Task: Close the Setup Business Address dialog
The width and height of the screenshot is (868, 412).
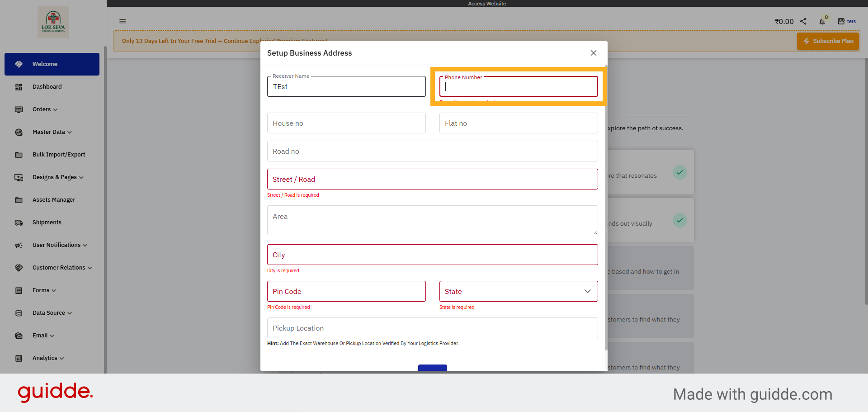Action: coord(594,53)
